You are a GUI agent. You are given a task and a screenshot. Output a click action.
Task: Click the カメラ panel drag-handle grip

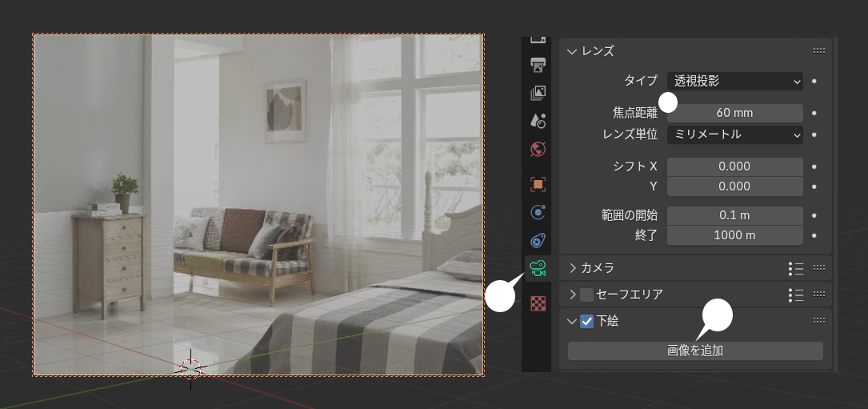tap(819, 268)
